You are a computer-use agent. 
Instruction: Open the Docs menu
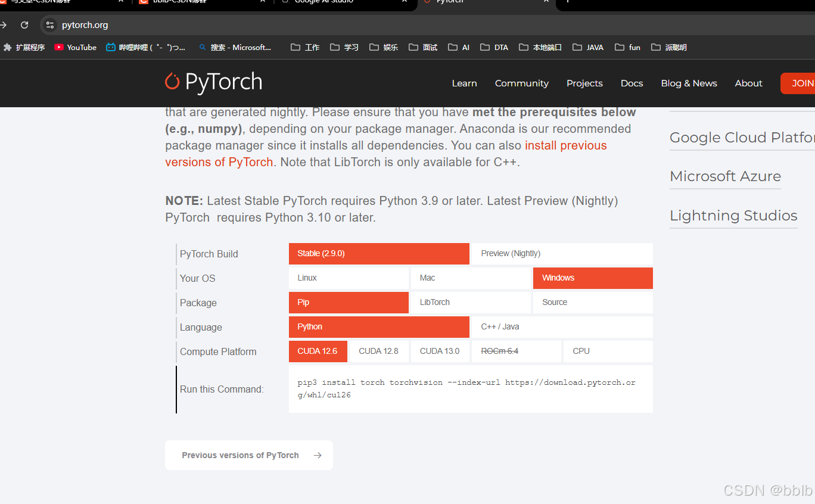(x=632, y=83)
